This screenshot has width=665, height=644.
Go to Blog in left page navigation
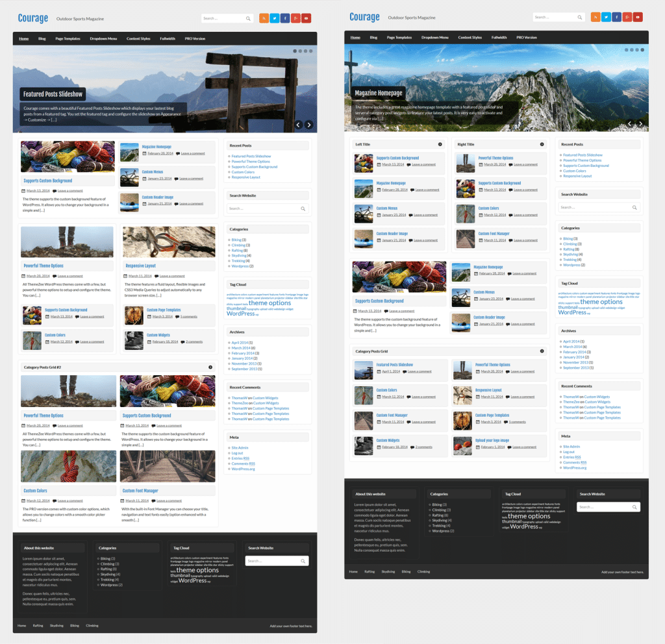coord(42,39)
